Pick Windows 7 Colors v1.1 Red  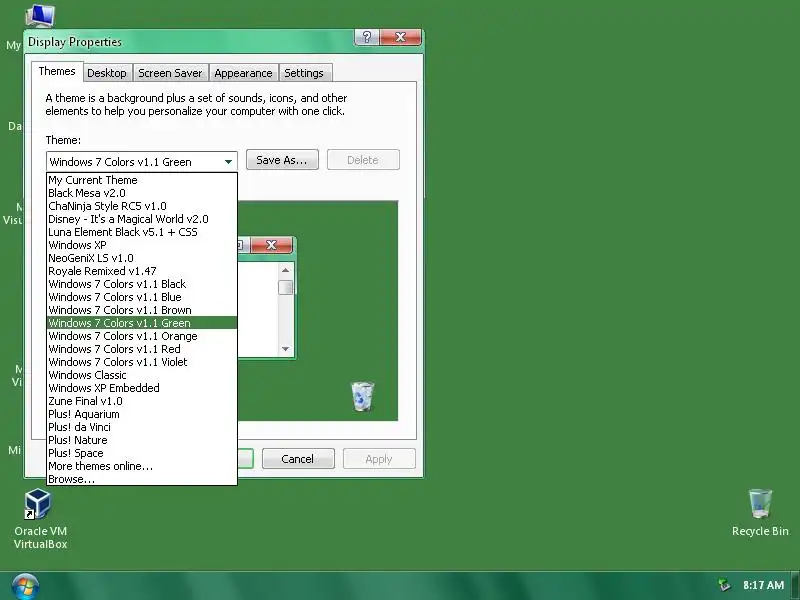click(x=142, y=349)
